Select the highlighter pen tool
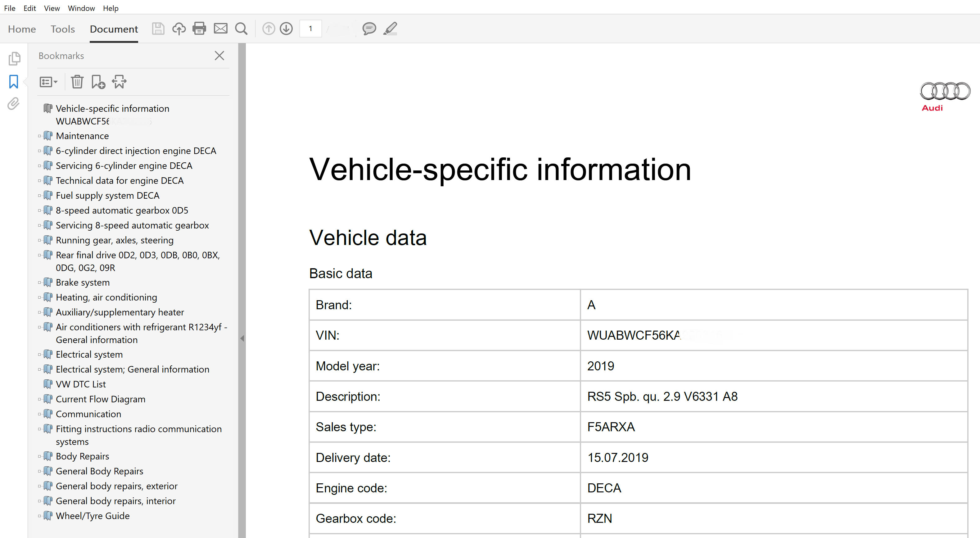Screen dimensions: 980x538 point(390,29)
